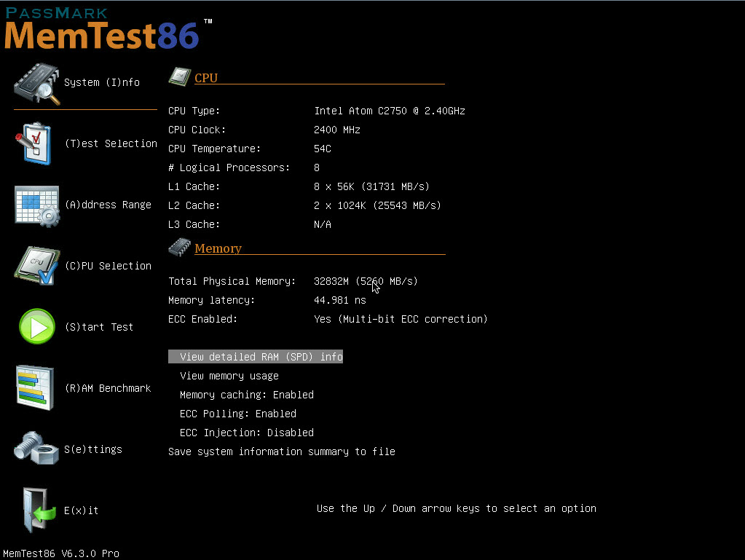This screenshot has height=560, width=745.
Task: Click the ECC Enabled: label
Action: pyautogui.click(x=203, y=319)
